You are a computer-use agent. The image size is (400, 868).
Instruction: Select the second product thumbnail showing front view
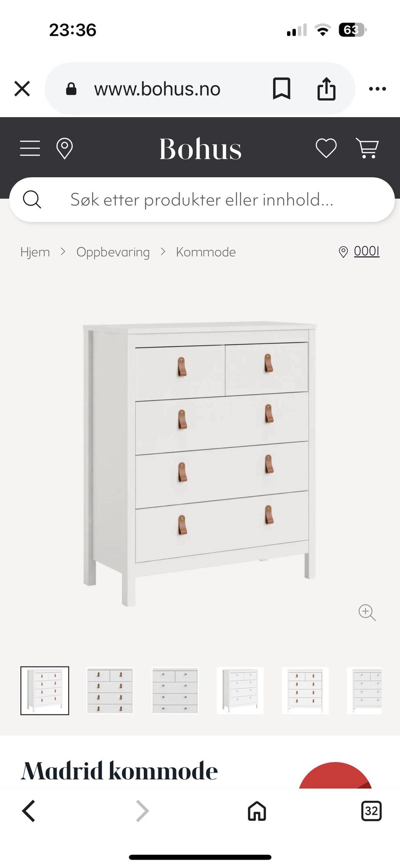110,691
